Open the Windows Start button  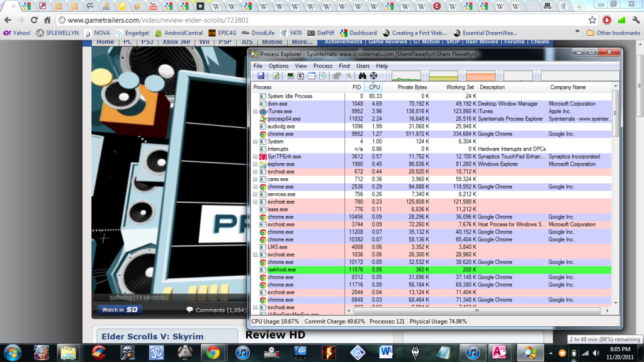point(13,353)
